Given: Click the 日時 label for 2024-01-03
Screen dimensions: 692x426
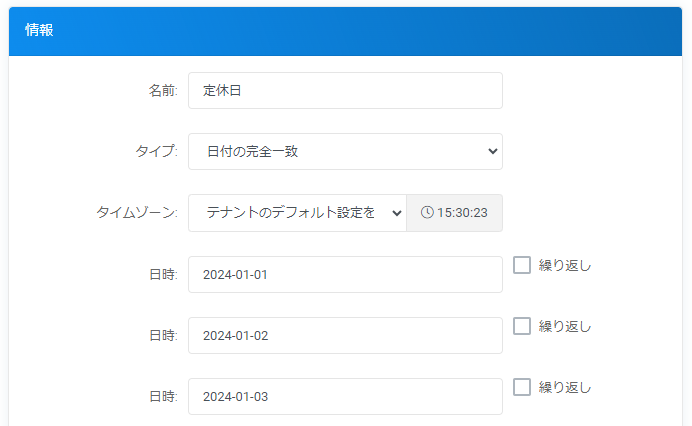Looking at the screenshot, I should coord(163,396).
